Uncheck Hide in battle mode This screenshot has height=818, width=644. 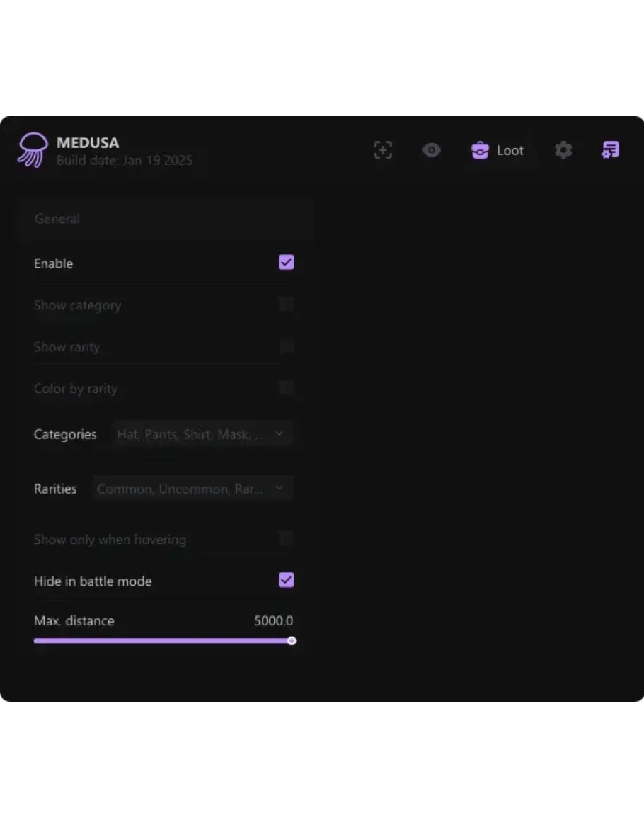286,581
